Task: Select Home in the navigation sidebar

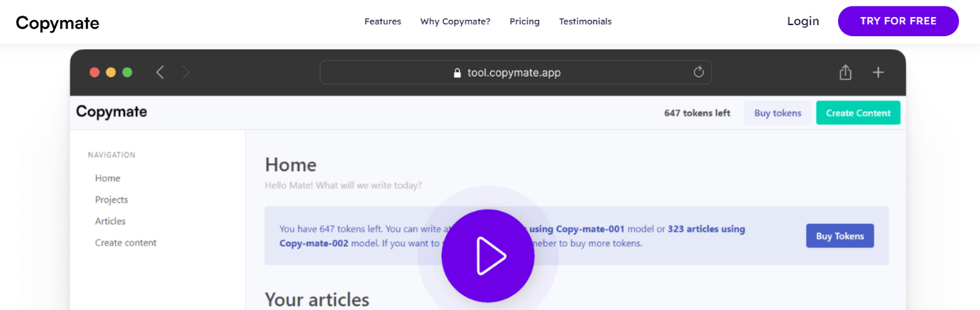Action: click(x=108, y=178)
